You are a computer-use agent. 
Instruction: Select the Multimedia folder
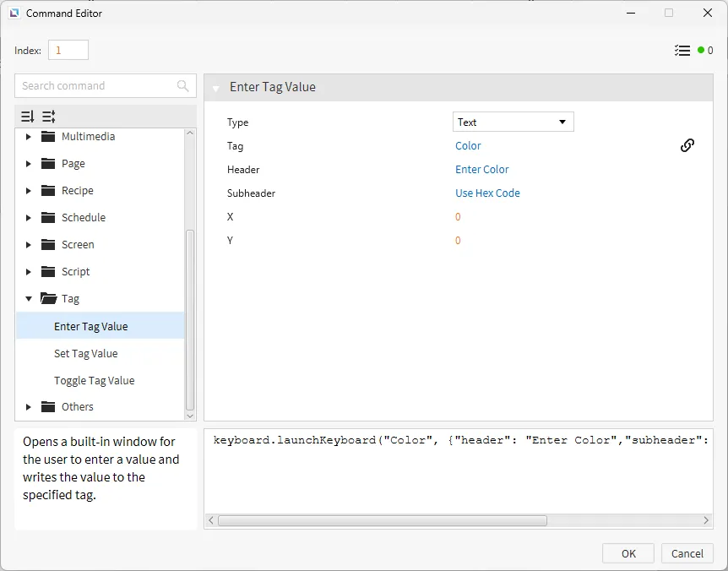coord(88,137)
